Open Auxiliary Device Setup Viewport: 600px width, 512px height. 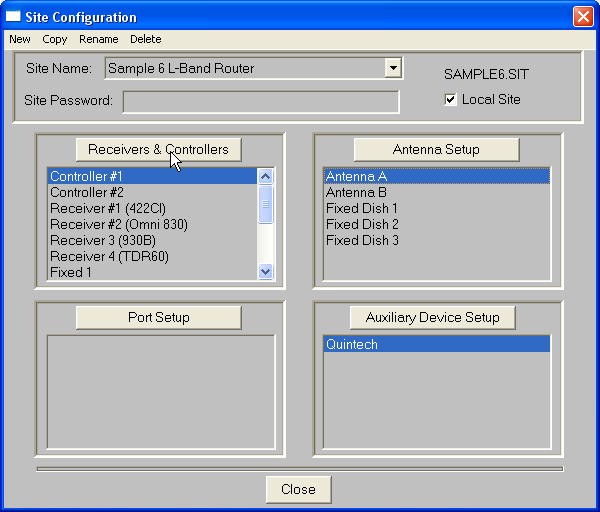click(x=432, y=317)
